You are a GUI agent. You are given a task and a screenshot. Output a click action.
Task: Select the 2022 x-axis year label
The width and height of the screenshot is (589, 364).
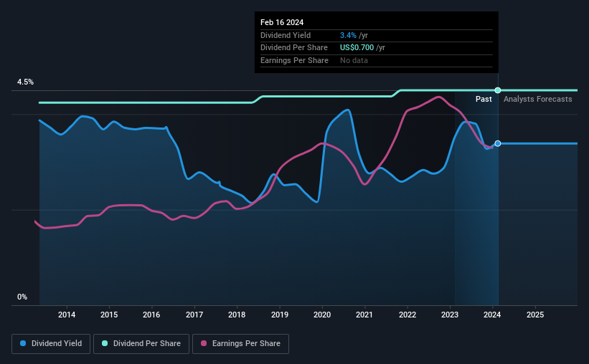click(407, 315)
